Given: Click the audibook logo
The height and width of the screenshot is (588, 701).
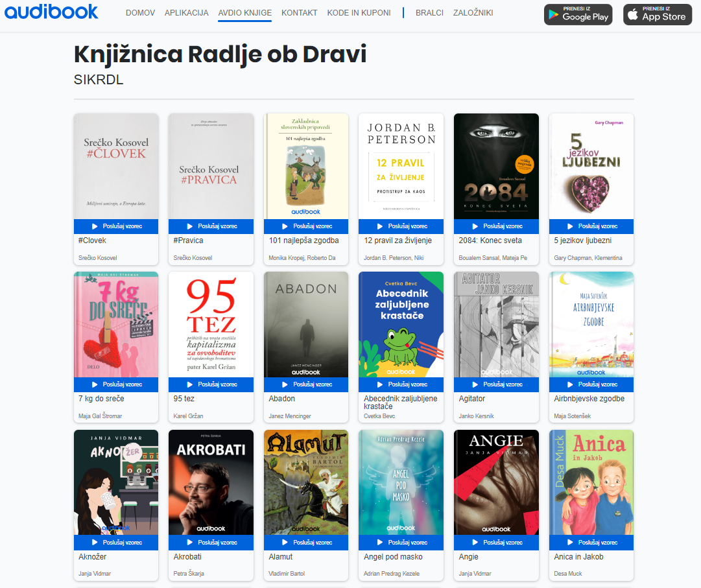Looking at the screenshot, I should [51, 12].
